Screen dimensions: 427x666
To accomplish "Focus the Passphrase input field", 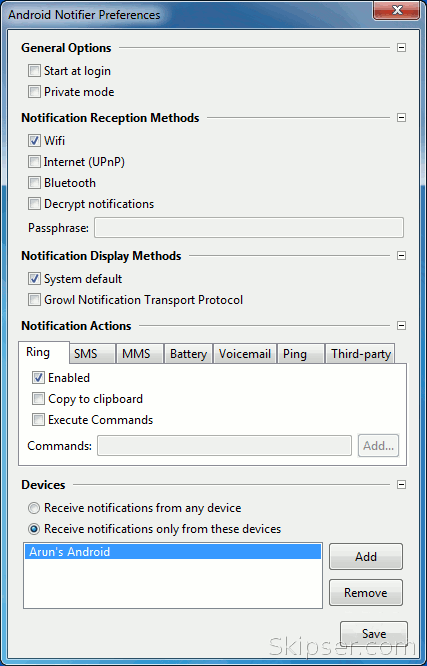I will [249, 228].
